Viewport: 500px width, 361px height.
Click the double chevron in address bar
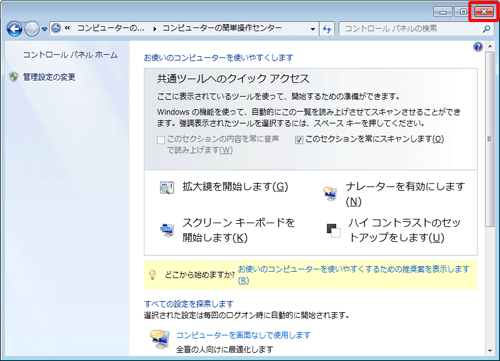pyautogui.click(x=67, y=28)
